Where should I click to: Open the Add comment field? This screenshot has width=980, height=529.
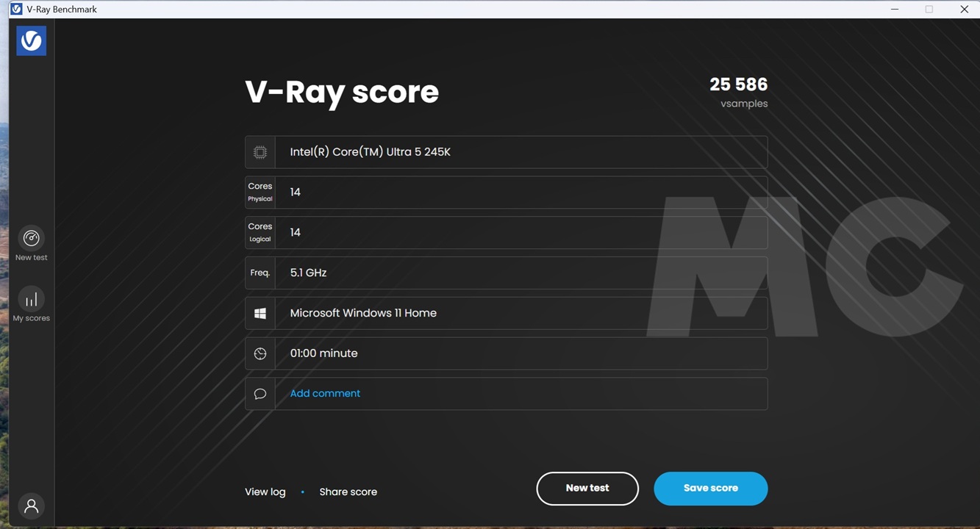324,393
